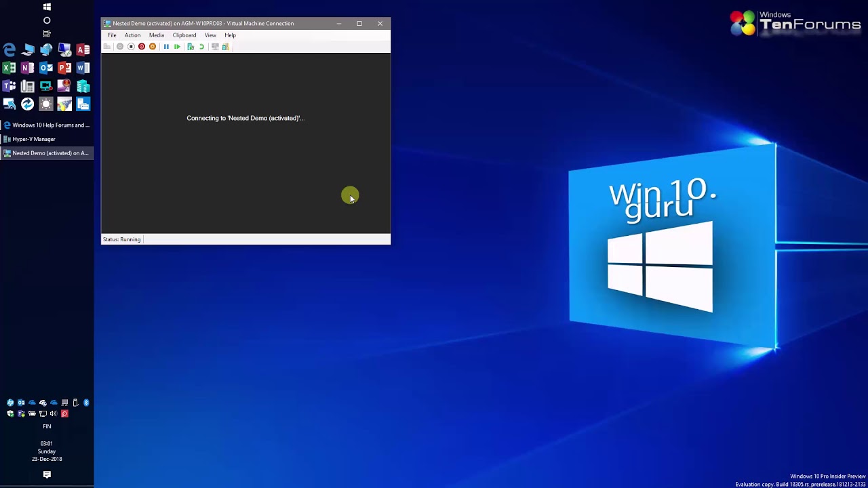Launch Excel from pinned taskbar icons

click(9, 68)
